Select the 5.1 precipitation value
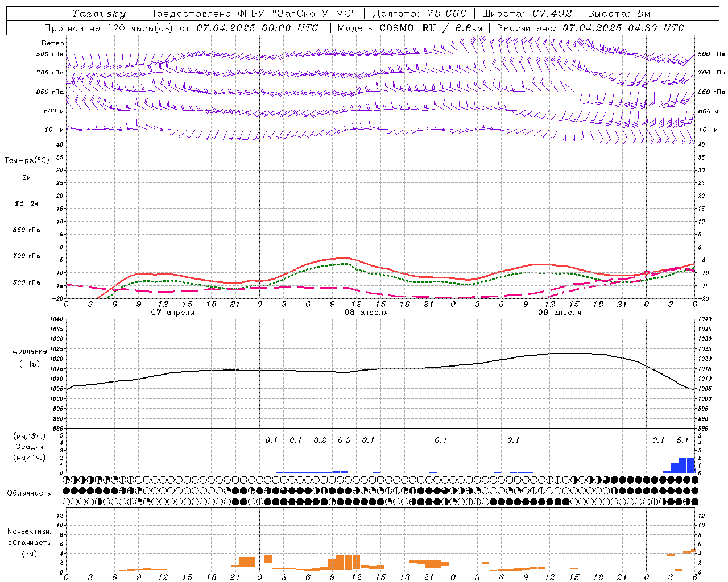The width and height of the screenshot is (728, 582). click(682, 440)
